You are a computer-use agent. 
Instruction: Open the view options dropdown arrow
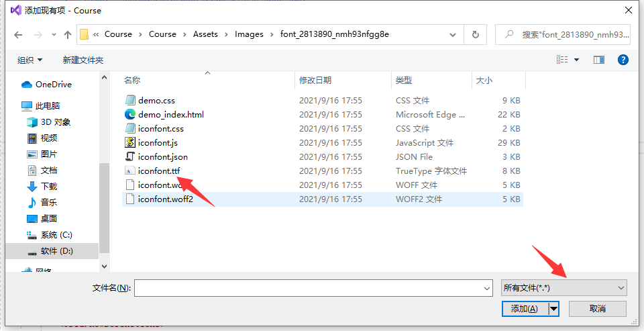[576, 60]
